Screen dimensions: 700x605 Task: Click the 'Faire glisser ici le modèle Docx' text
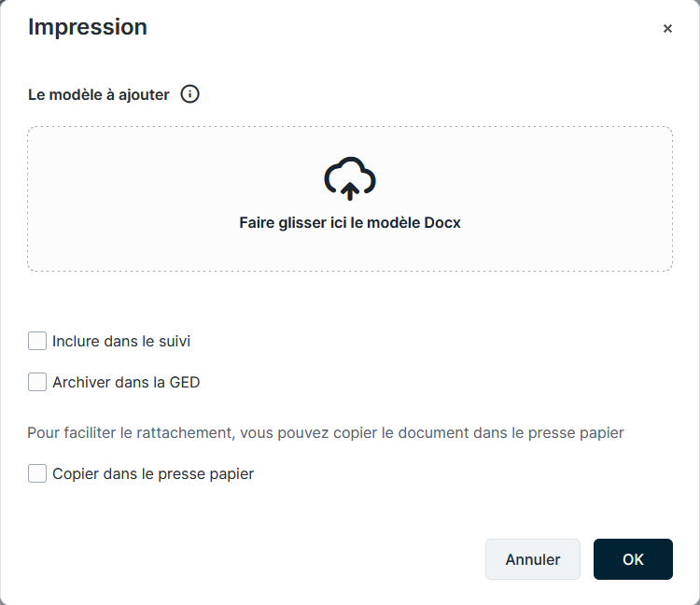350,223
